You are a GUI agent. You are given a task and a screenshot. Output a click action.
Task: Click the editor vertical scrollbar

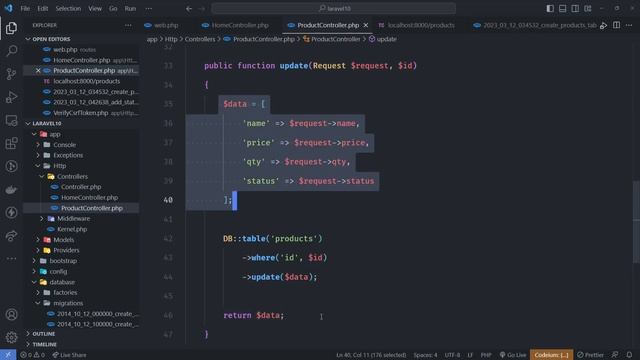pos(636,222)
